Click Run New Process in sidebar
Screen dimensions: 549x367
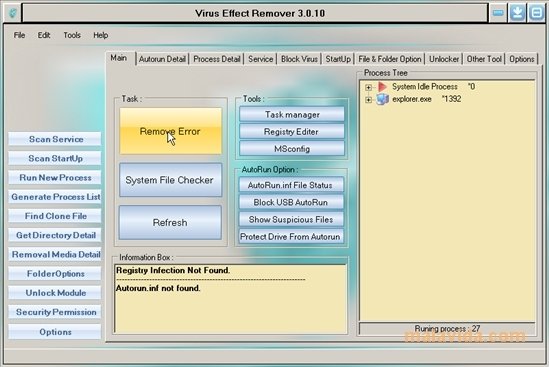pyautogui.click(x=55, y=178)
